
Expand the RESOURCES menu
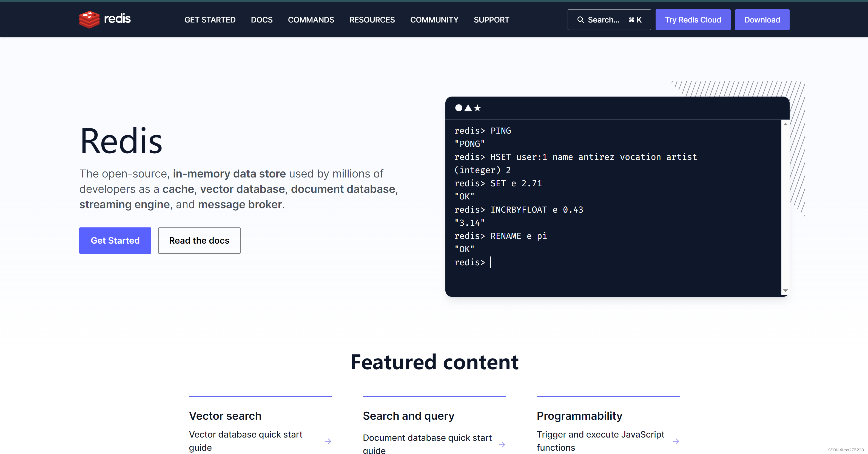[x=372, y=20]
